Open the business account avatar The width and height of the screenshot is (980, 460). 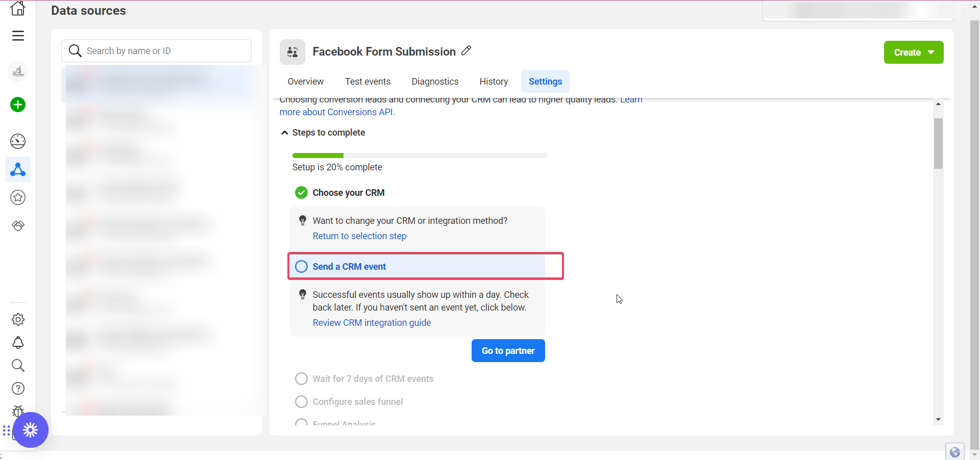(18, 72)
